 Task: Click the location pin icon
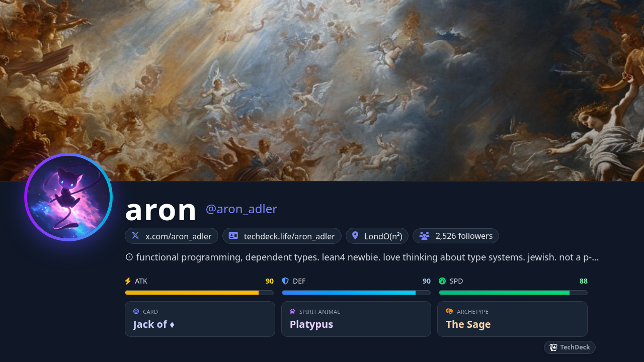coord(355,235)
